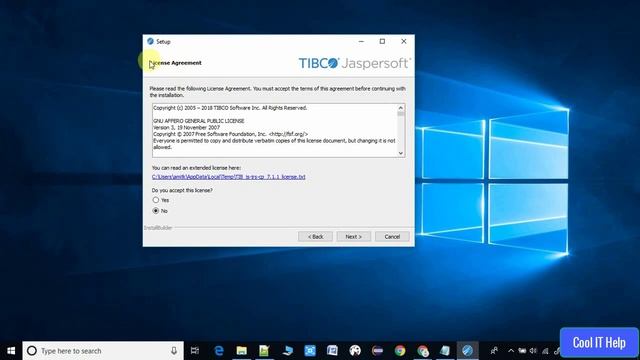Viewport: 640px width, 360px height.
Task: Click the battery tray icon
Action: click(522, 351)
